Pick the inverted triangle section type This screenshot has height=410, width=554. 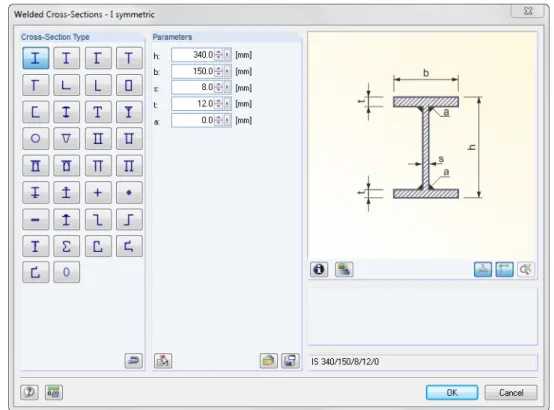point(66,139)
